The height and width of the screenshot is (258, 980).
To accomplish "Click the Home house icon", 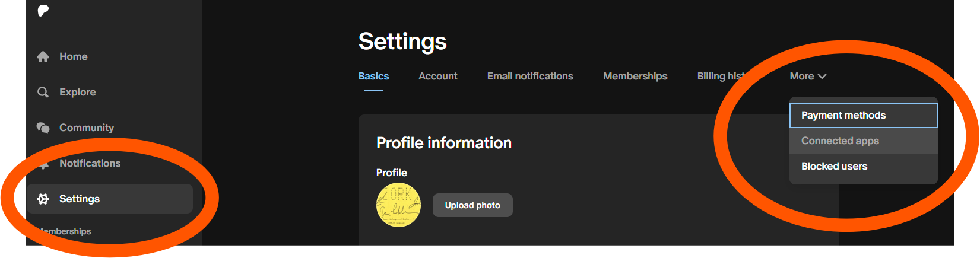I will 43,57.
